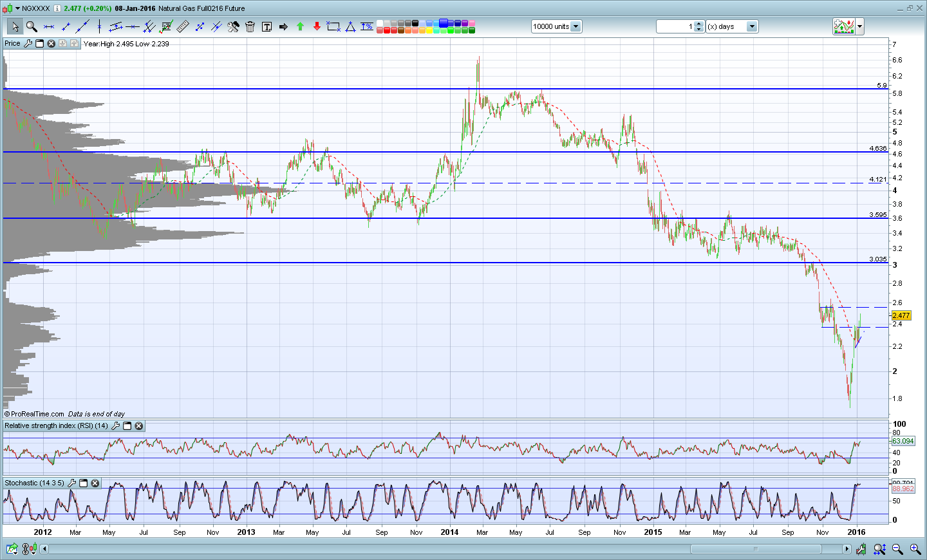
Task: Click the horizontal chart scrollbar thumb
Action: click(756, 549)
